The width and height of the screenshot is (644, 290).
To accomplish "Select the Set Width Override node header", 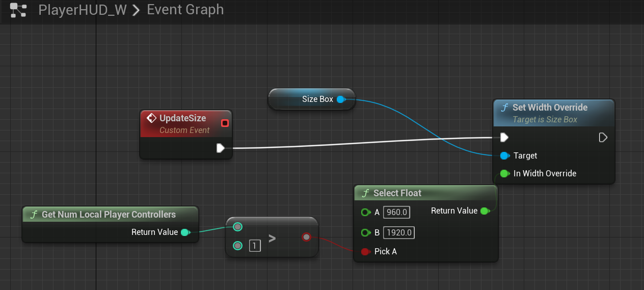I will click(x=554, y=113).
